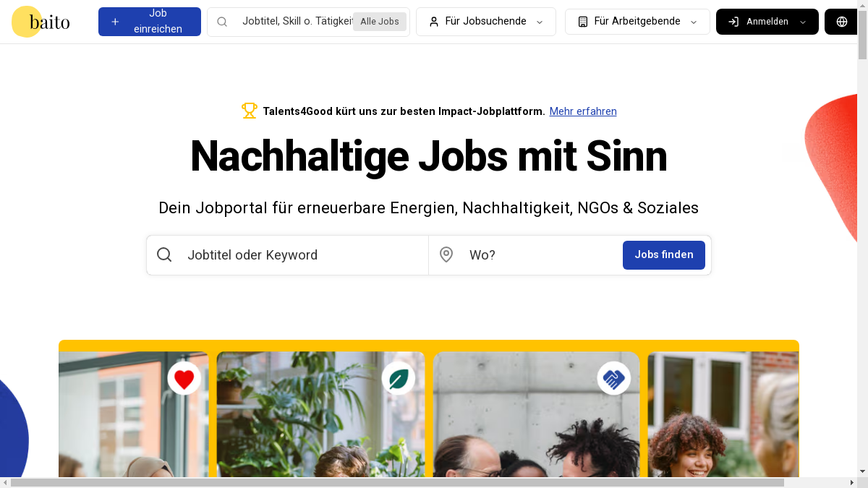Click the magnifier icon in the top search bar

tap(222, 22)
